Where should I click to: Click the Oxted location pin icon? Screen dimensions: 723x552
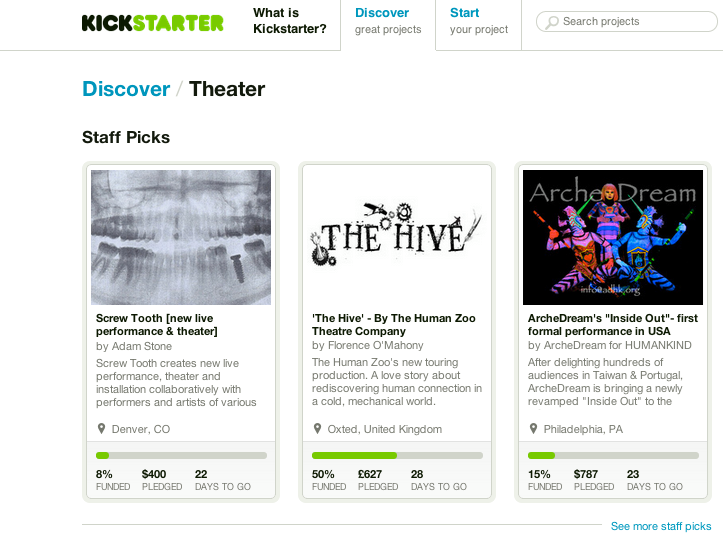coord(317,429)
